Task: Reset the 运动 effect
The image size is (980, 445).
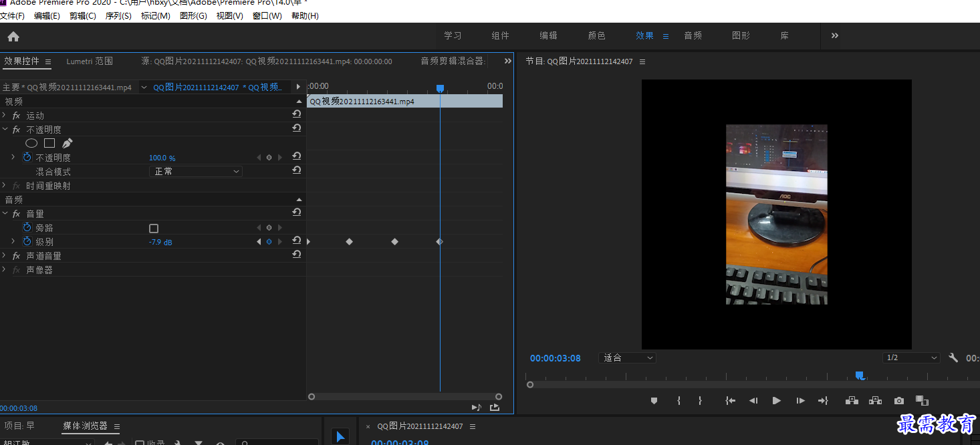Action: click(297, 115)
